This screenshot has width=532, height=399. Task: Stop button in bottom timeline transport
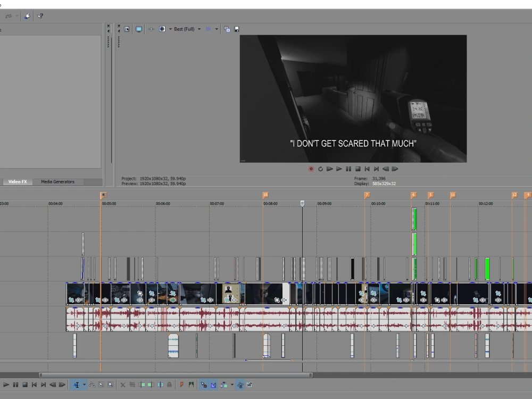(25, 385)
